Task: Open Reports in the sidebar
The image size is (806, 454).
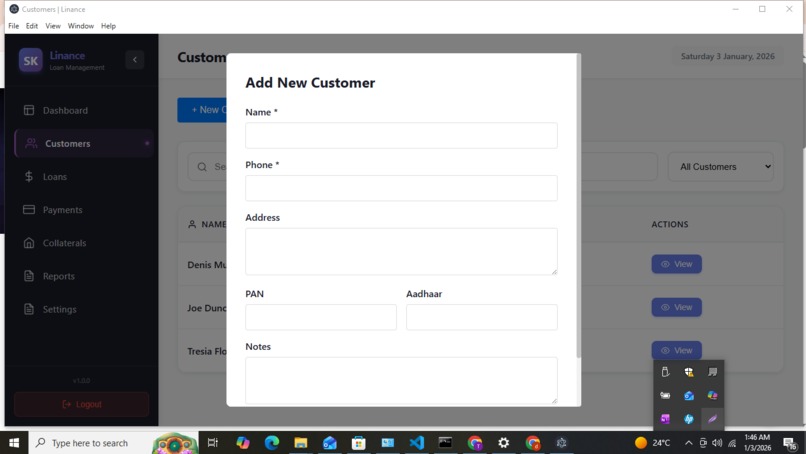Action: pos(83,276)
